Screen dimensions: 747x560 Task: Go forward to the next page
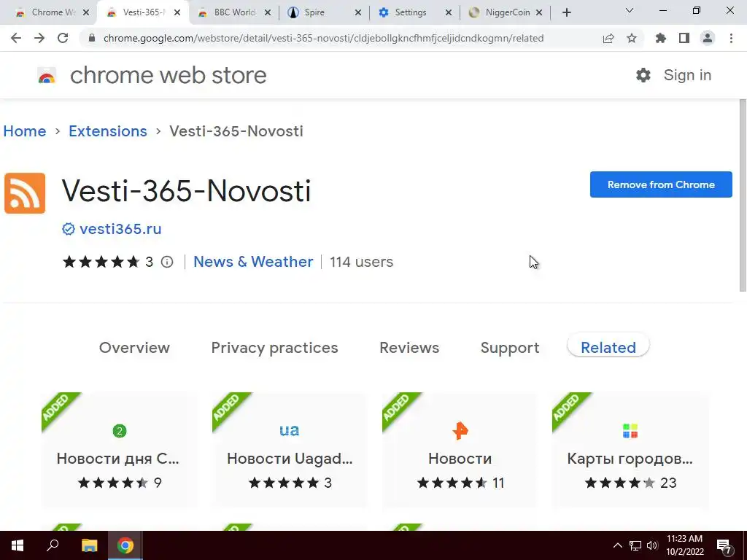coord(39,38)
